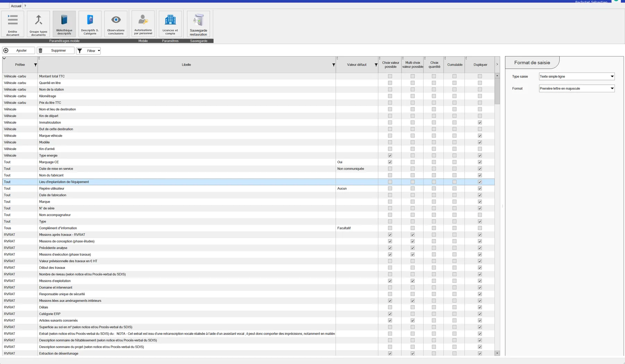The width and height of the screenshot is (625, 364).
Task: Toggle Multi choix for Missions après travaux - RVRAT
Action: point(412,235)
